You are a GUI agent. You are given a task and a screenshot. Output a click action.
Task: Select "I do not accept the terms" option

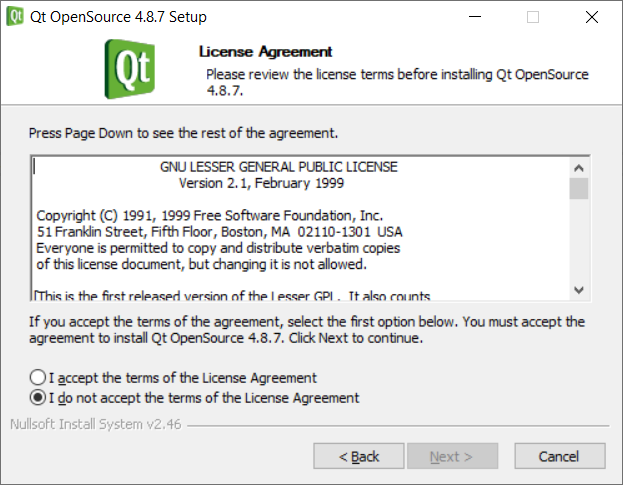pos(38,397)
